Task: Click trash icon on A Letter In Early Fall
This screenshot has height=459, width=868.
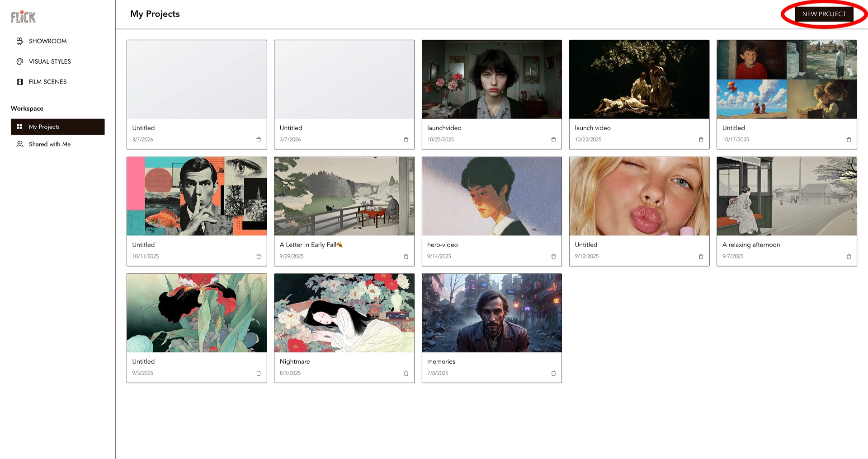Action: 406,257
